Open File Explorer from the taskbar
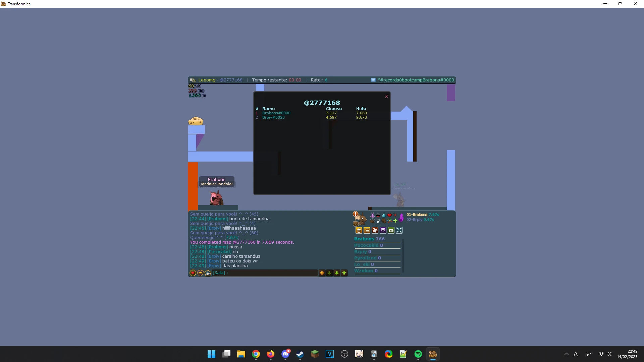 241,354
